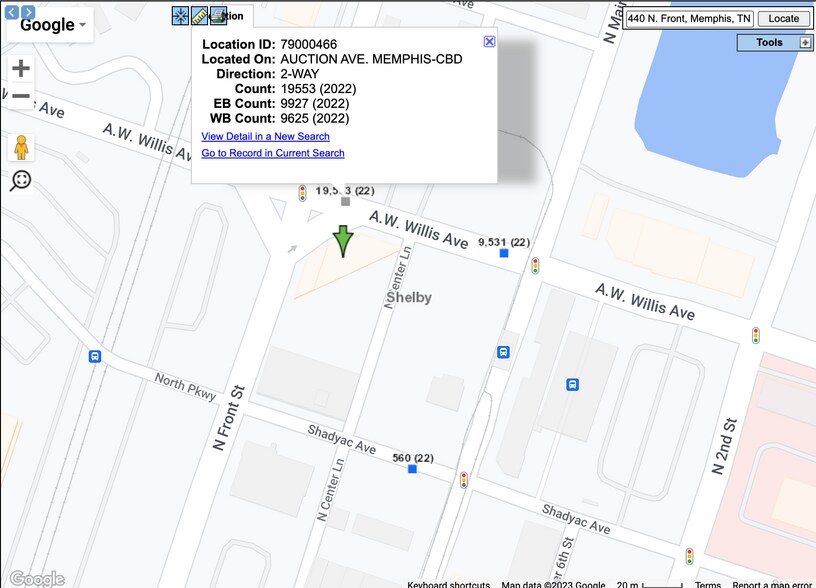Click the right arrow navigation button
Screen dimensions: 816x588
point(28,12)
